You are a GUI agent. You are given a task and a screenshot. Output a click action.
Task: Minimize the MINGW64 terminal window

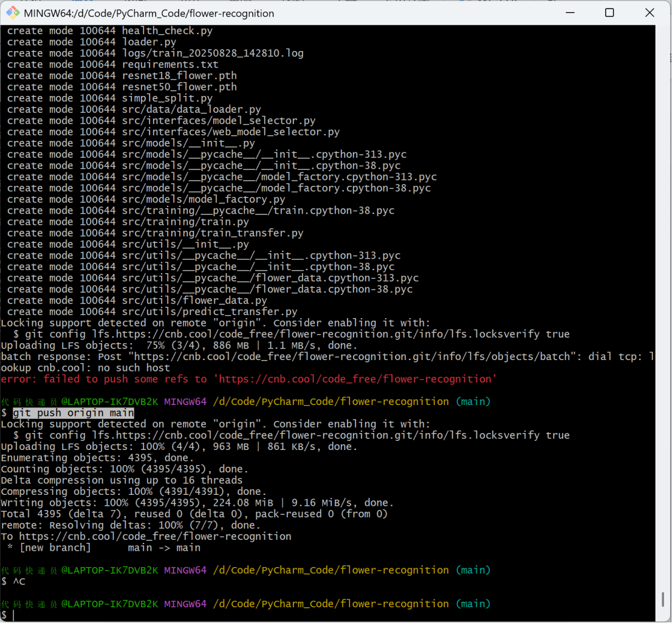pos(569,13)
